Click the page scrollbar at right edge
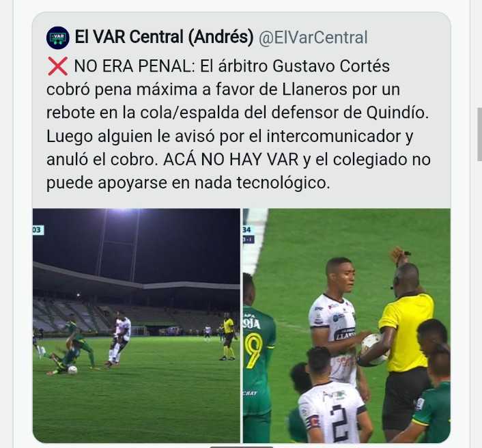 (479, 134)
